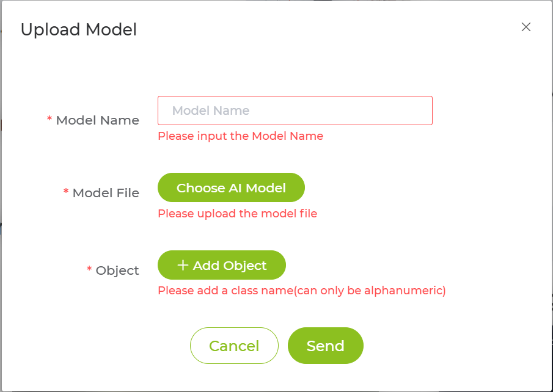The height and width of the screenshot is (392, 553).
Task: Click the 'Add Object' text label
Action: (230, 266)
